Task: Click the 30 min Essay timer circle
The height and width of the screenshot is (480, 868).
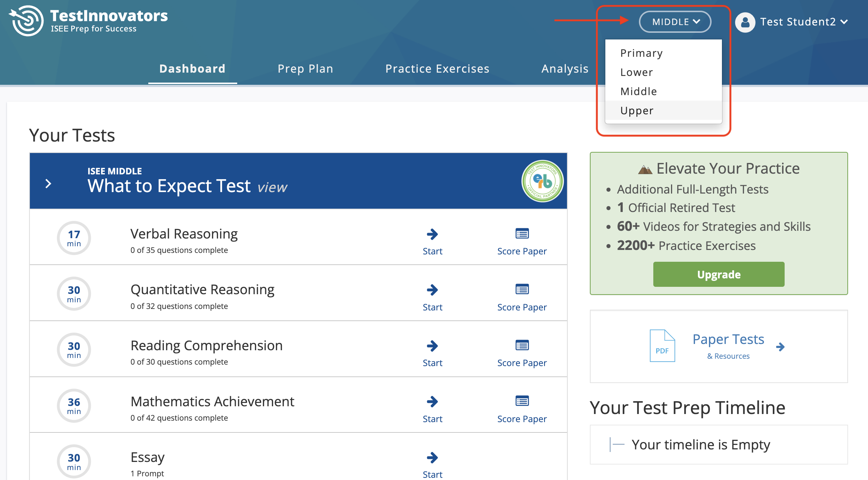Action: point(74,461)
